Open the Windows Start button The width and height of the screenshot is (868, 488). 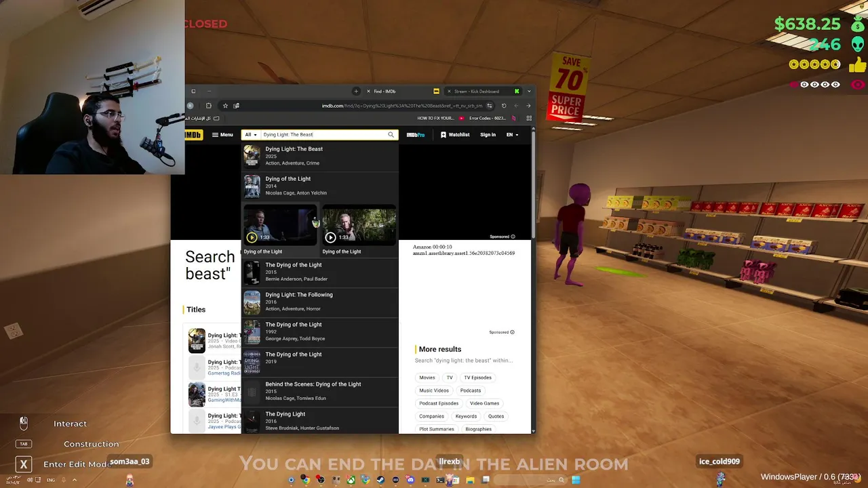pos(576,480)
